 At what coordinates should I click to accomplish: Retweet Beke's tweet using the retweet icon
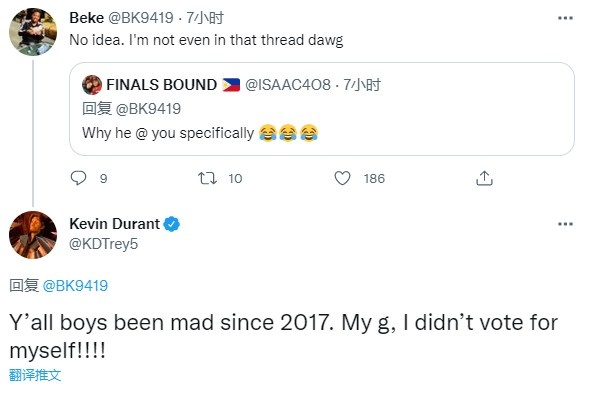pos(207,178)
